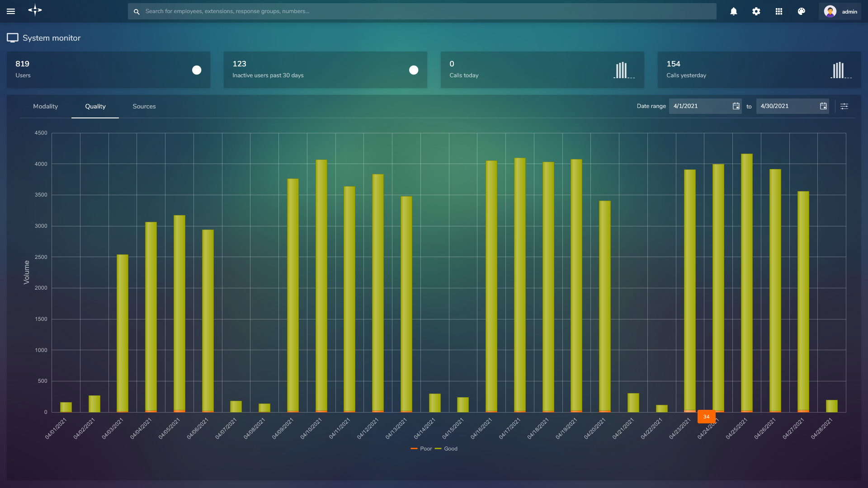Open the 4/30/2021 end date calendar picker
This screenshot has height=488, width=868.
pos(823,106)
